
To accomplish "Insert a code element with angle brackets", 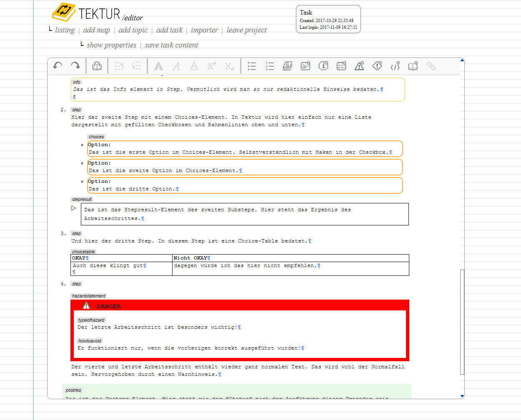I will click(x=395, y=66).
